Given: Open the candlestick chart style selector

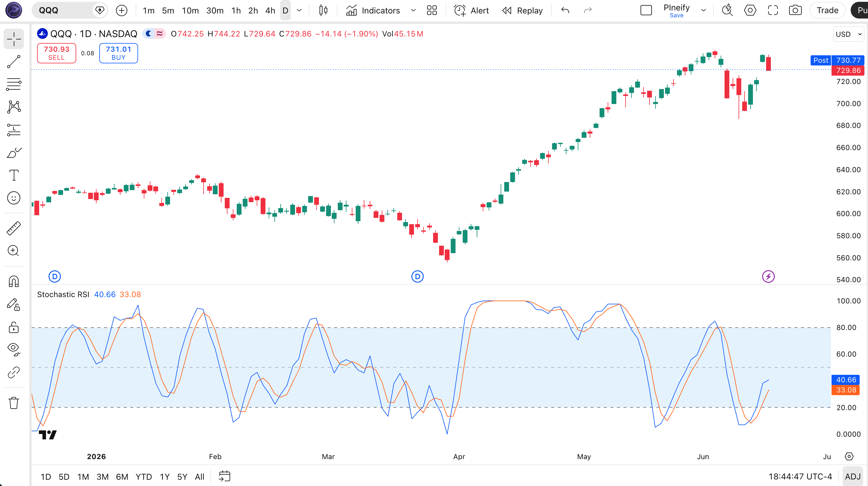Looking at the screenshot, I should tap(323, 10).
